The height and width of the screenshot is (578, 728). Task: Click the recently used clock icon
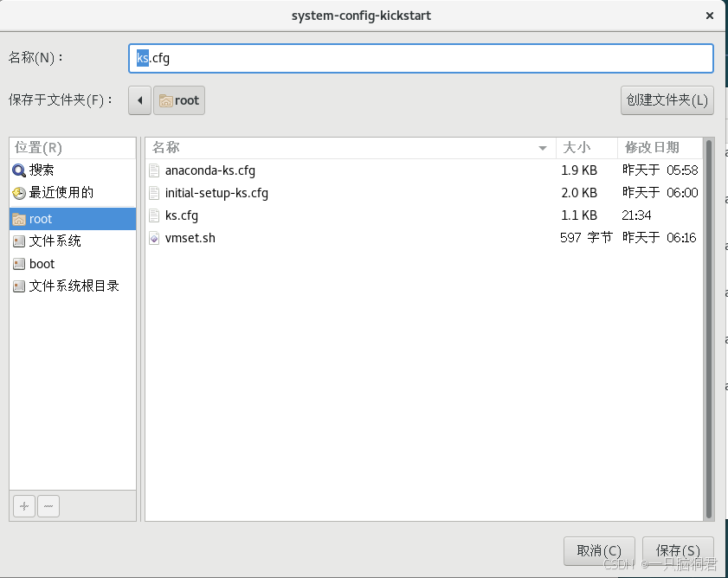coord(19,193)
